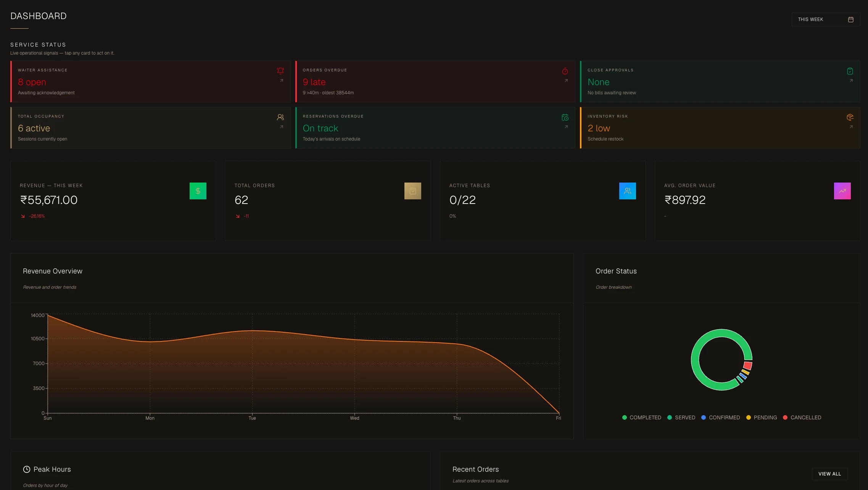Click 'Today's arrivals on schedule' text
868x490 pixels.
tap(331, 139)
